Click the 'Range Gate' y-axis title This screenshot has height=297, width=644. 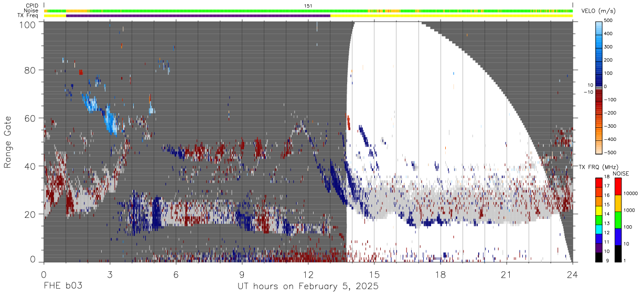tap(8, 142)
